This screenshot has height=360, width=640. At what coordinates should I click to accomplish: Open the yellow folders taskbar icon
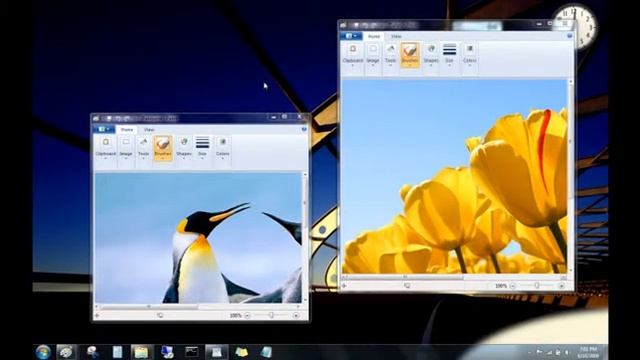[x=241, y=352]
